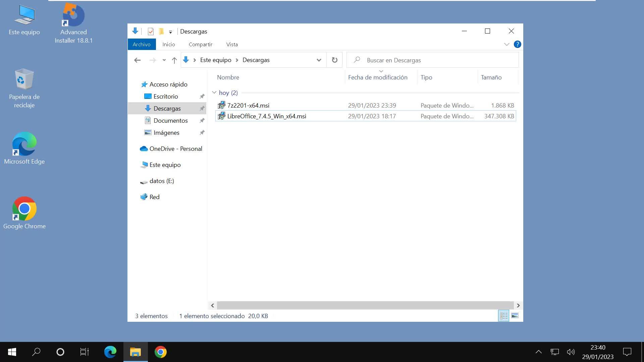
Task: Collapse the hoy group
Action: click(x=214, y=93)
